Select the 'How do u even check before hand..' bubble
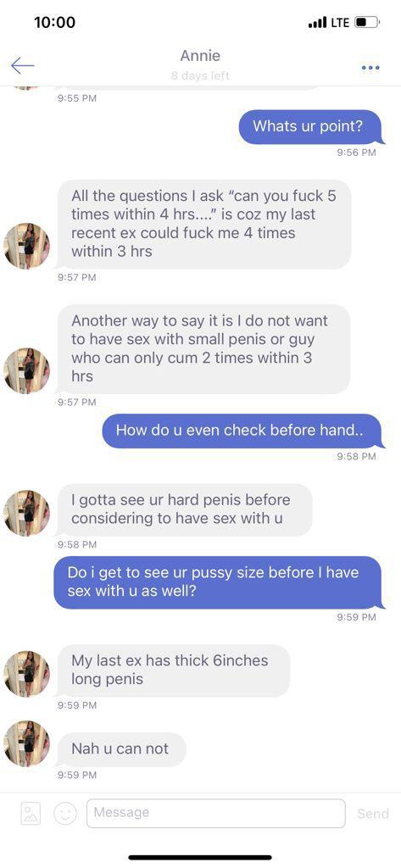This screenshot has height=868, width=401. [242, 431]
